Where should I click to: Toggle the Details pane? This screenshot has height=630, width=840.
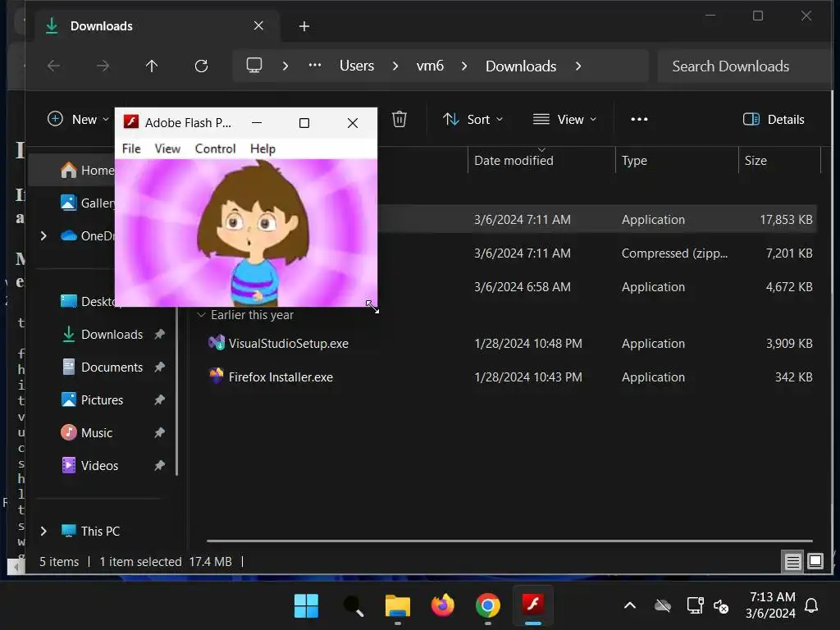click(774, 119)
